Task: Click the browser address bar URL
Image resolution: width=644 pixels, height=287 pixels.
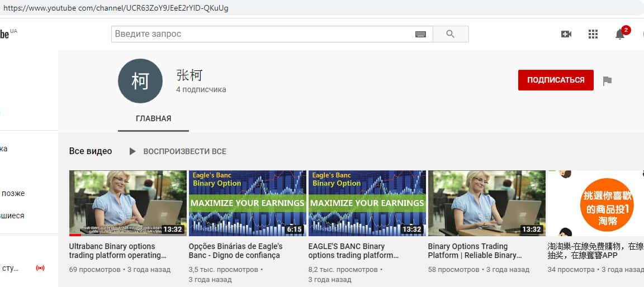Action: (116, 8)
